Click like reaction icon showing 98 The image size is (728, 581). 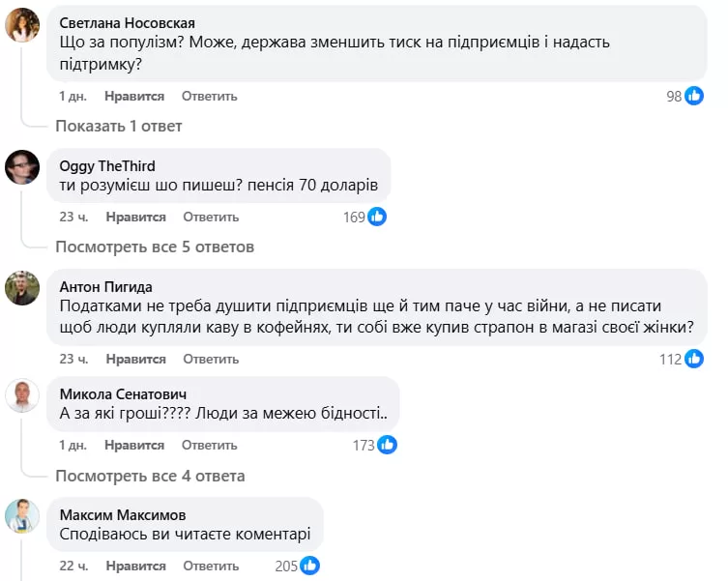pos(694,96)
